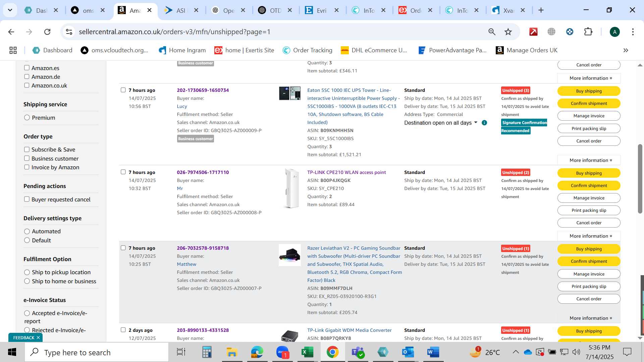Open the Manage Orders UK bookmark
The image size is (644, 362).
[527, 50]
